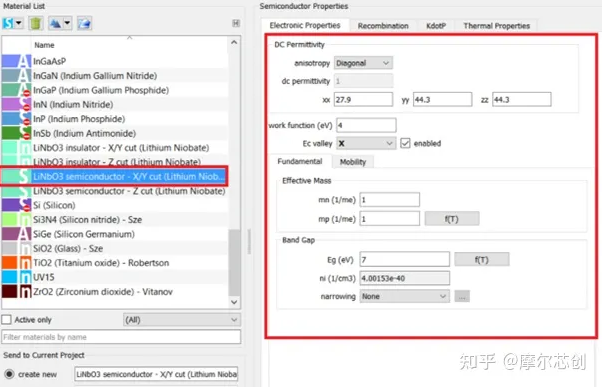Click the Filter materials by name field
602x387 pixels.
click(x=121, y=337)
